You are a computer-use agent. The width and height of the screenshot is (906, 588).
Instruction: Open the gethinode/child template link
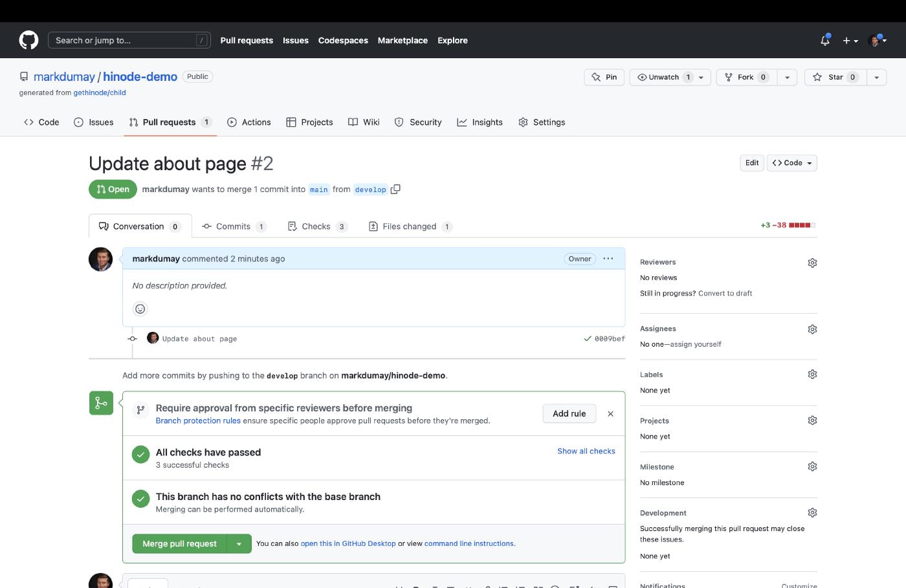point(100,93)
